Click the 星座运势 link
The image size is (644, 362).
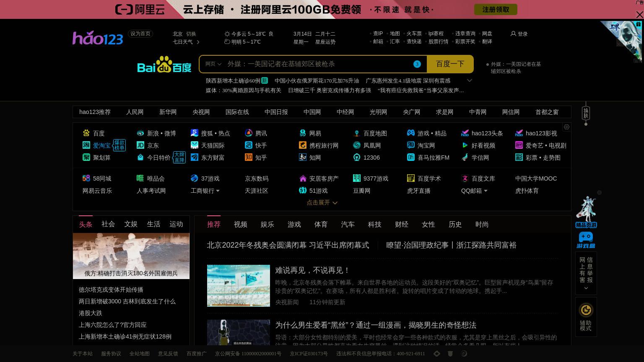[x=325, y=42]
